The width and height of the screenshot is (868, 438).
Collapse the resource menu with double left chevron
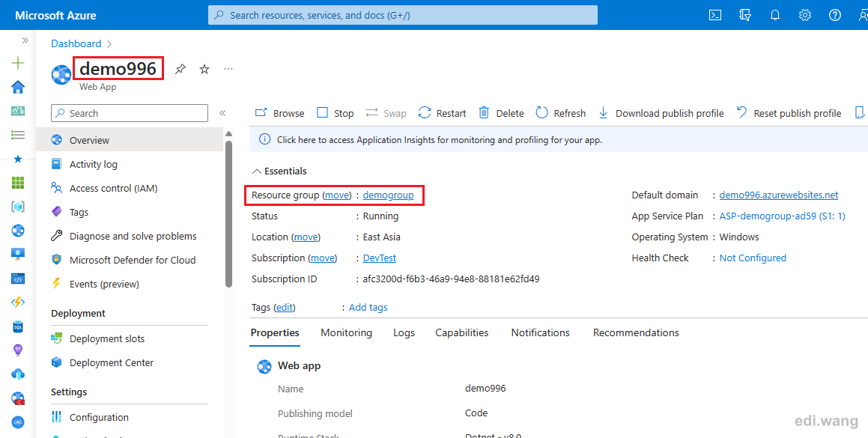click(x=222, y=113)
